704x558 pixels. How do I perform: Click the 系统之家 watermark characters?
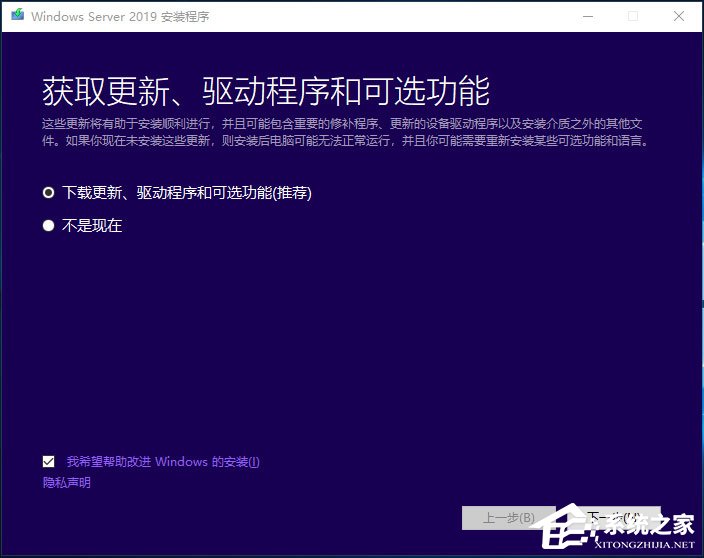coord(652,525)
